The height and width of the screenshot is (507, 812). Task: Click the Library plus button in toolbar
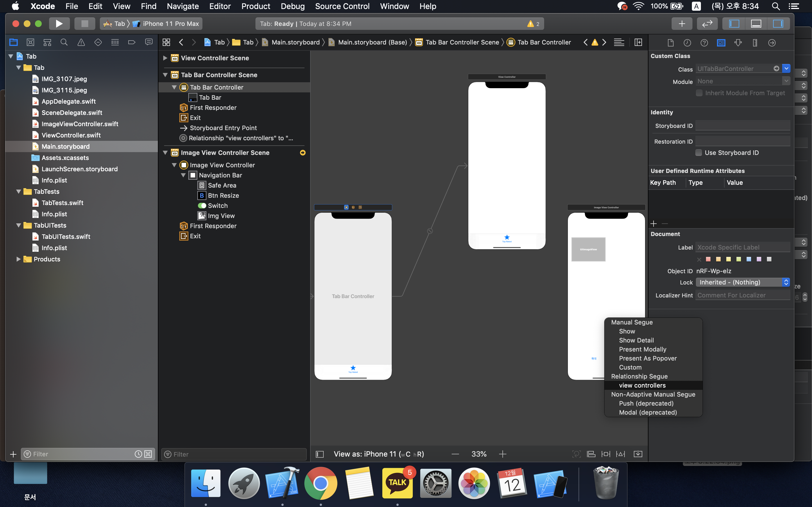(681, 23)
